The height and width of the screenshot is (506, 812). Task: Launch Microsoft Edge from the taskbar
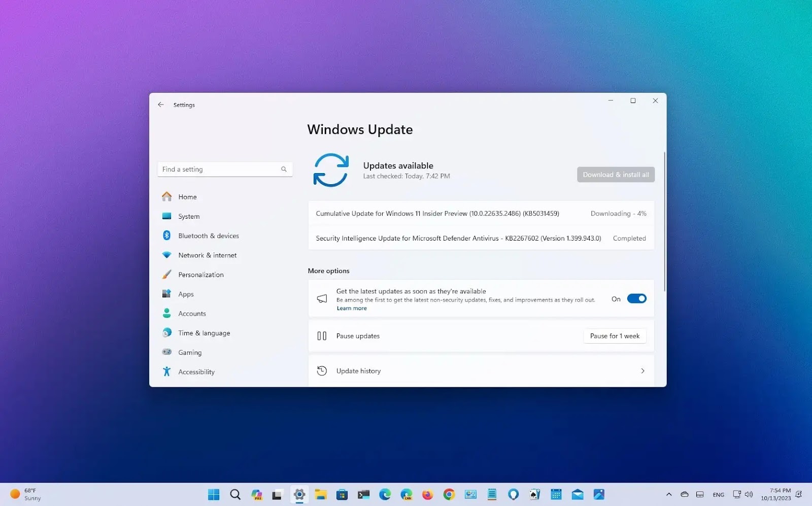tap(385, 494)
